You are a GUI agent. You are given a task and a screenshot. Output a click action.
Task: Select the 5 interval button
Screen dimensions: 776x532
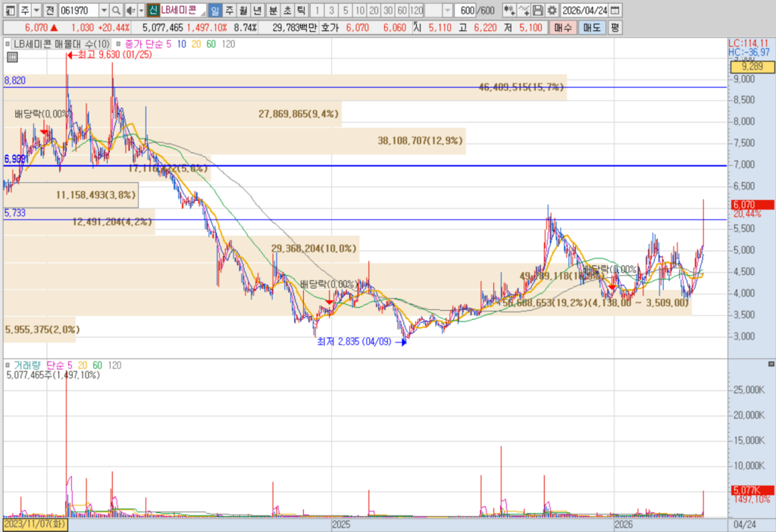pos(346,11)
